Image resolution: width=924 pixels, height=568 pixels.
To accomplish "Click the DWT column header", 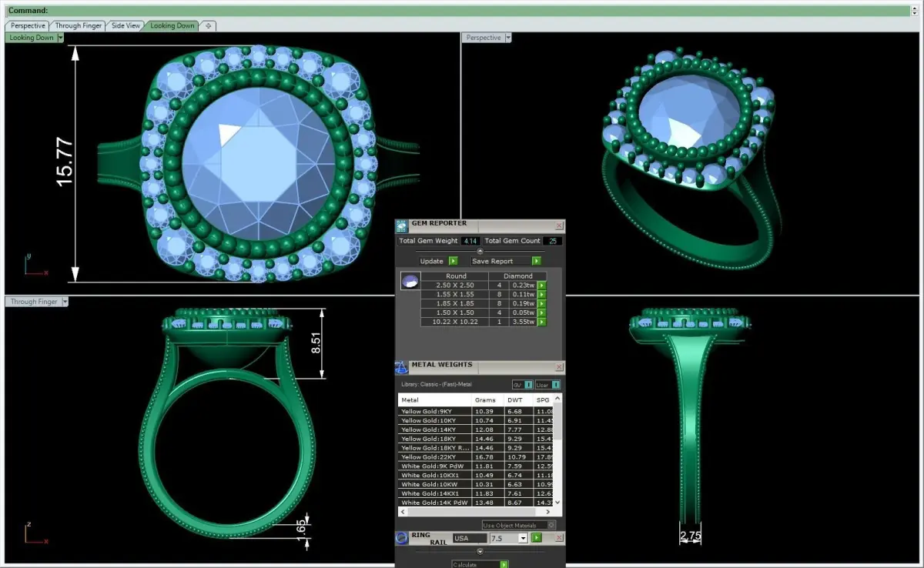I will [518, 400].
